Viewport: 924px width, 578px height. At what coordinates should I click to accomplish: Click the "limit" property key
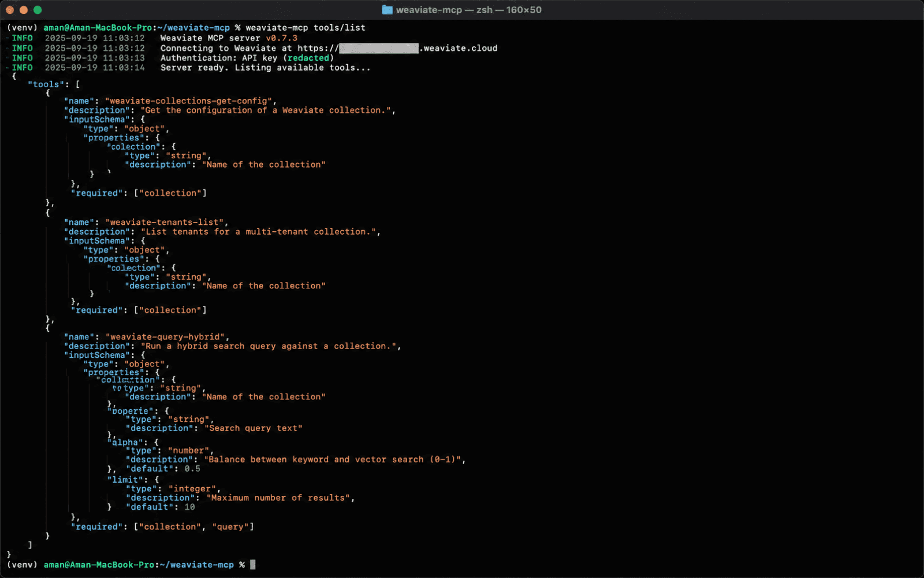(125, 480)
